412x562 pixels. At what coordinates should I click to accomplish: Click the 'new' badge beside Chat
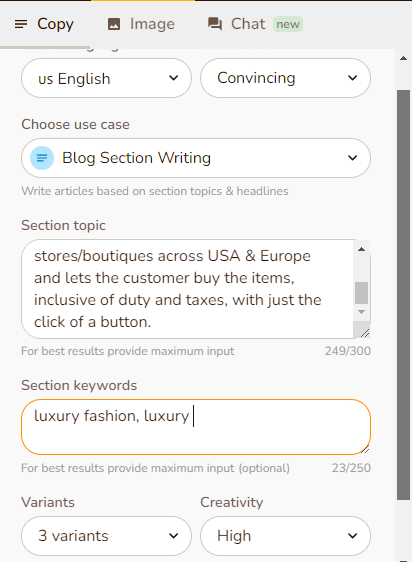[288, 24]
